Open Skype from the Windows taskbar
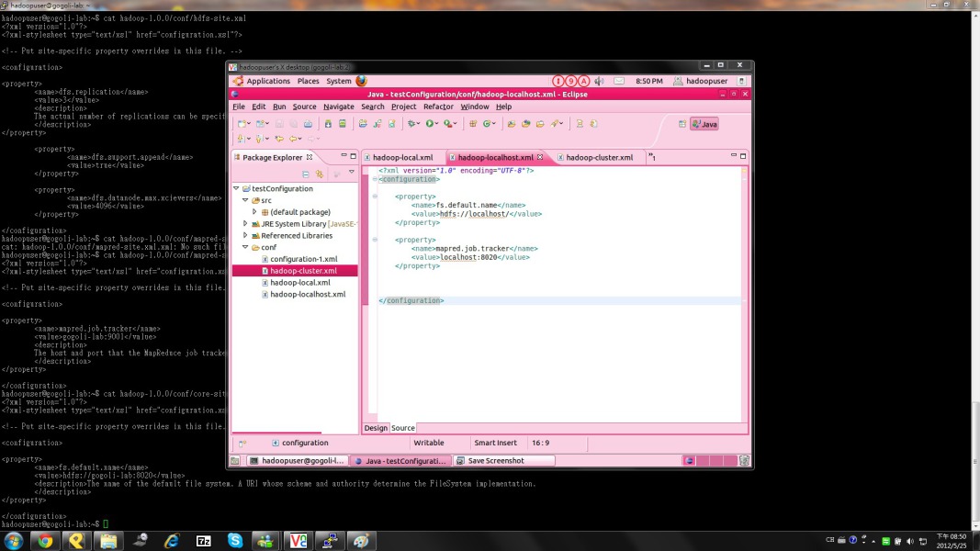This screenshot has height=551, width=980. pyautogui.click(x=235, y=540)
